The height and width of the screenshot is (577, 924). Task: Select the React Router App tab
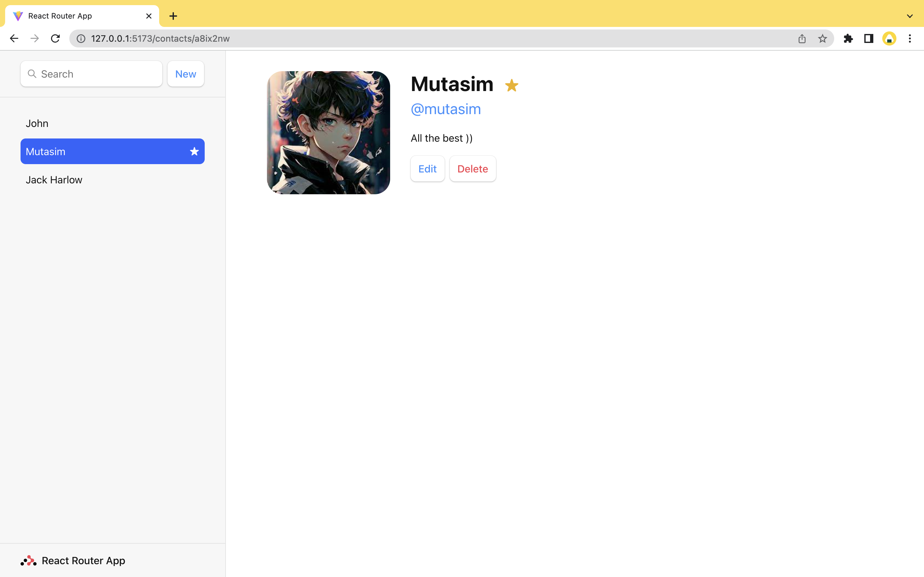(x=76, y=16)
